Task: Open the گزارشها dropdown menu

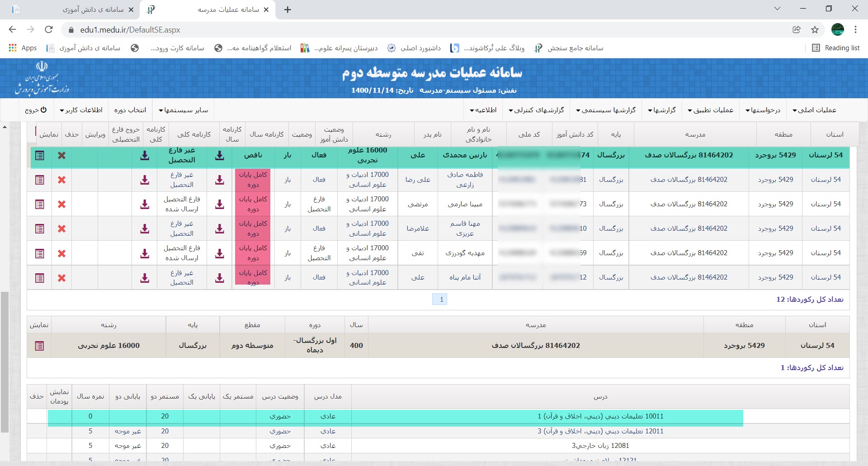Action: pos(662,110)
